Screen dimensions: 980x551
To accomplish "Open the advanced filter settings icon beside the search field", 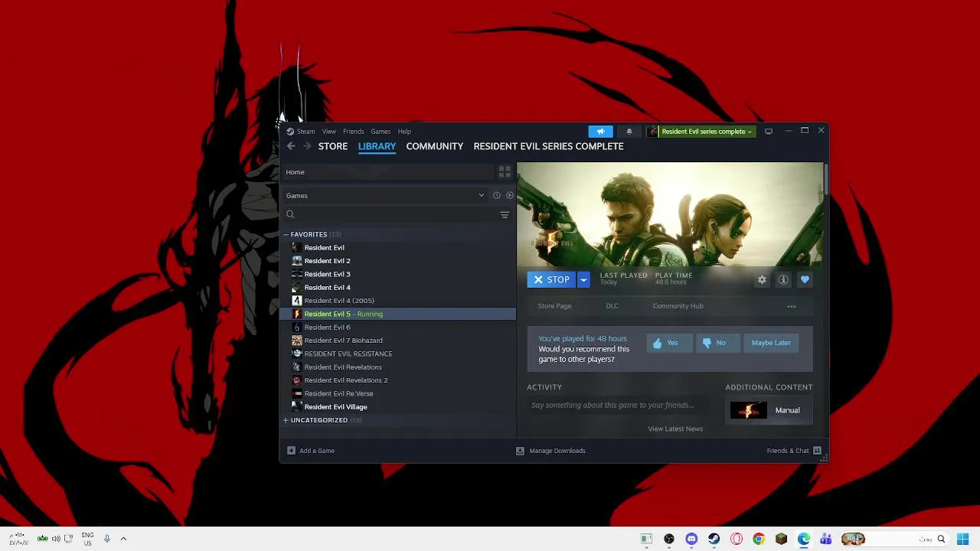I will pyautogui.click(x=505, y=215).
